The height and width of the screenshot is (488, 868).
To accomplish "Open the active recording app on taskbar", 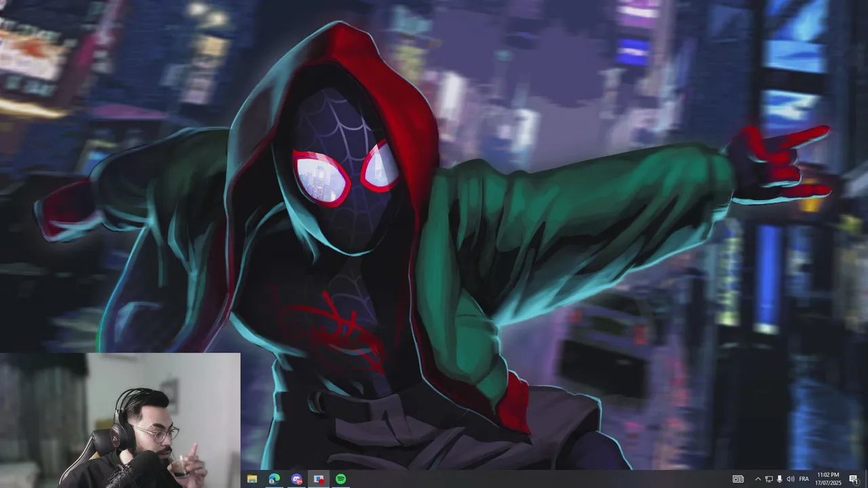I will pyautogui.click(x=319, y=479).
